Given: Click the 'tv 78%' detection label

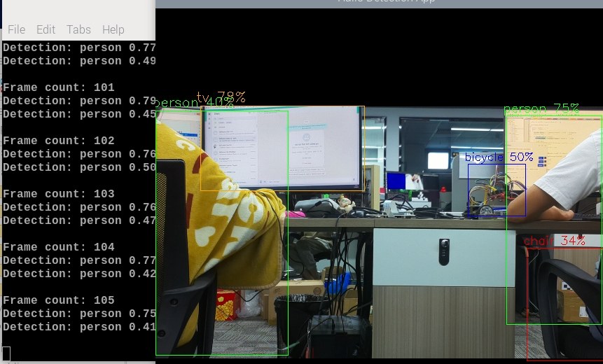Looking at the screenshot, I should pos(221,97).
